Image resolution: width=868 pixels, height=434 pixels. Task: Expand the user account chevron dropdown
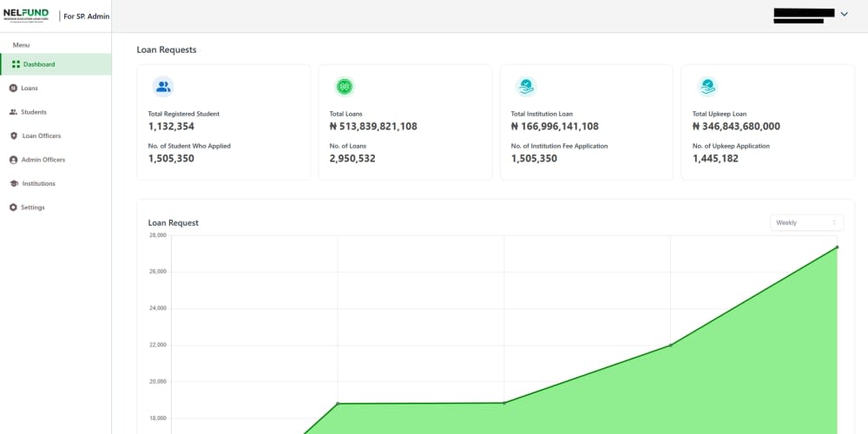point(844,15)
